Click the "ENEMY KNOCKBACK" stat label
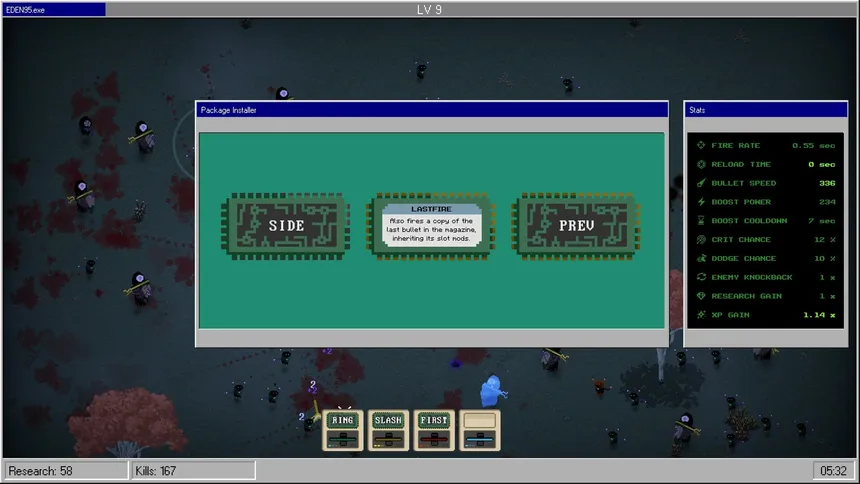The width and height of the screenshot is (860, 484). pos(752,277)
